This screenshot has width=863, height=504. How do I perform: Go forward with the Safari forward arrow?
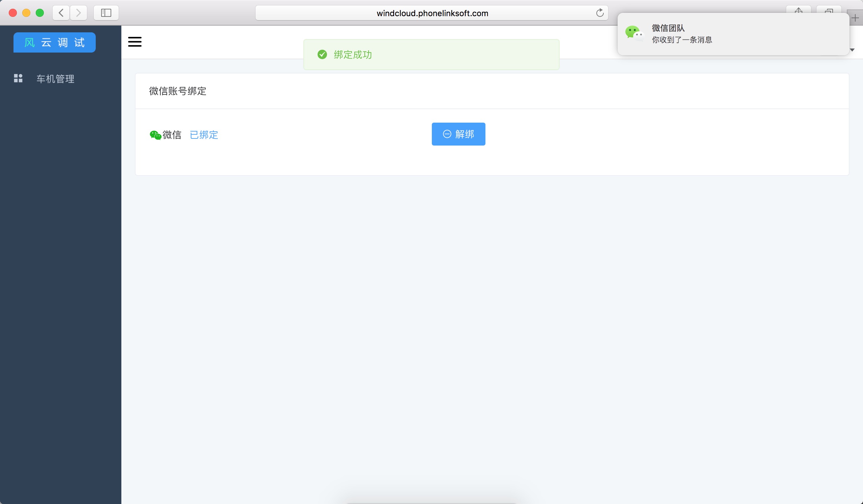[x=79, y=13]
